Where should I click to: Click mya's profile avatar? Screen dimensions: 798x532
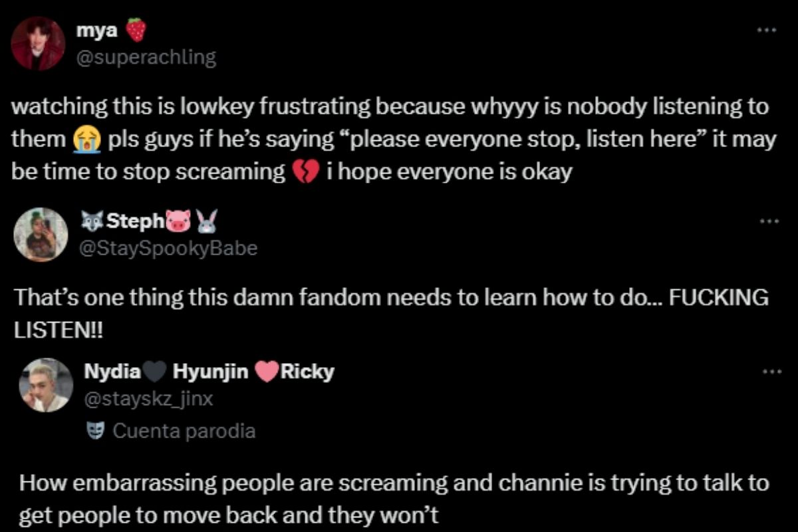38,43
